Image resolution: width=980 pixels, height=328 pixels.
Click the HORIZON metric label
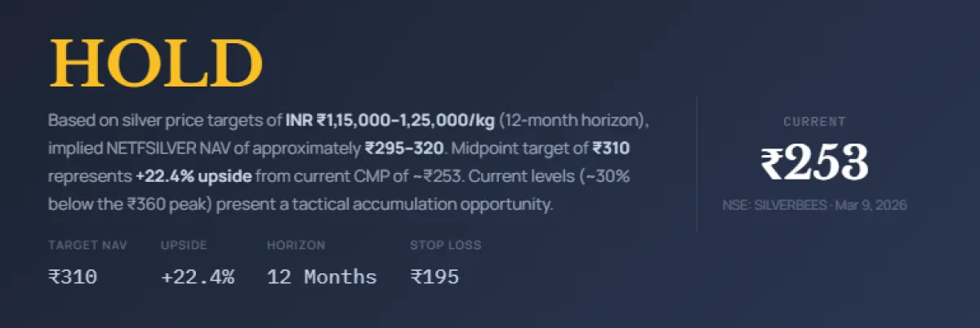(x=296, y=245)
